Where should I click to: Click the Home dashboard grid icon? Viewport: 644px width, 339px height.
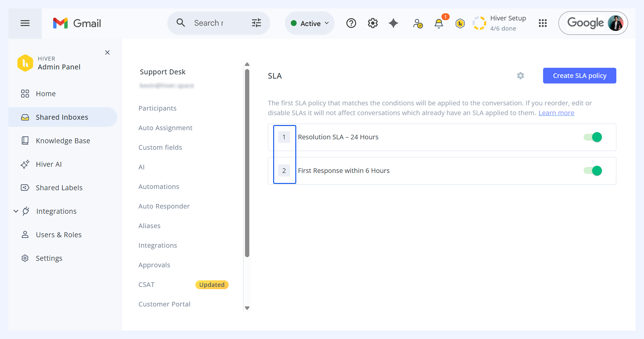pos(25,94)
